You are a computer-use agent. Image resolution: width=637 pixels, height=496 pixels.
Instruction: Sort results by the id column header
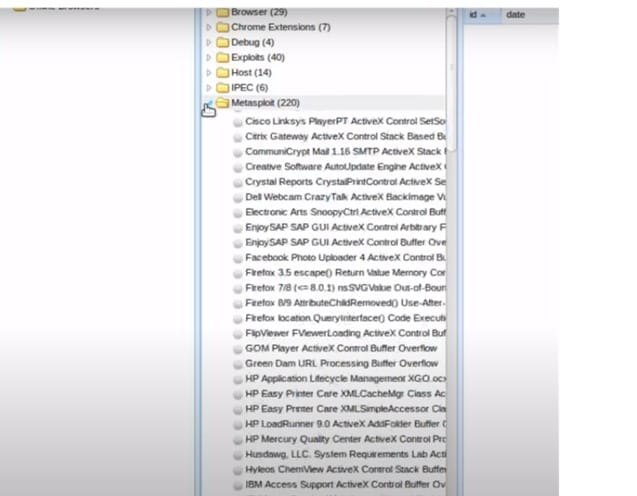[482, 15]
